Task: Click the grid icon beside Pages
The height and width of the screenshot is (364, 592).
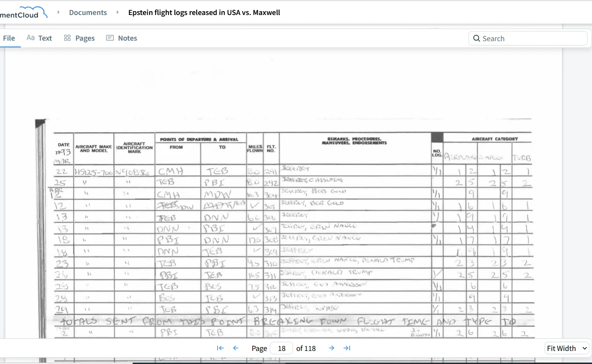Action: pos(67,38)
